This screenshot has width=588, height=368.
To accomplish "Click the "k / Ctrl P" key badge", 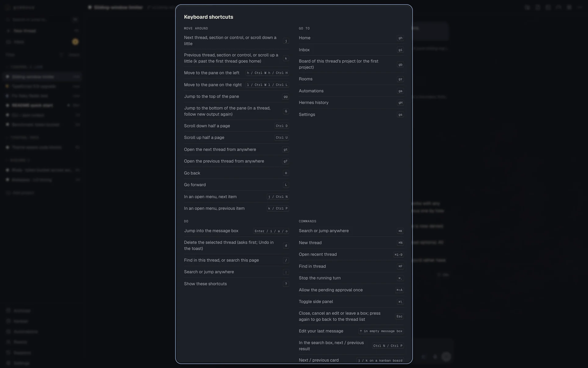I will (x=278, y=209).
